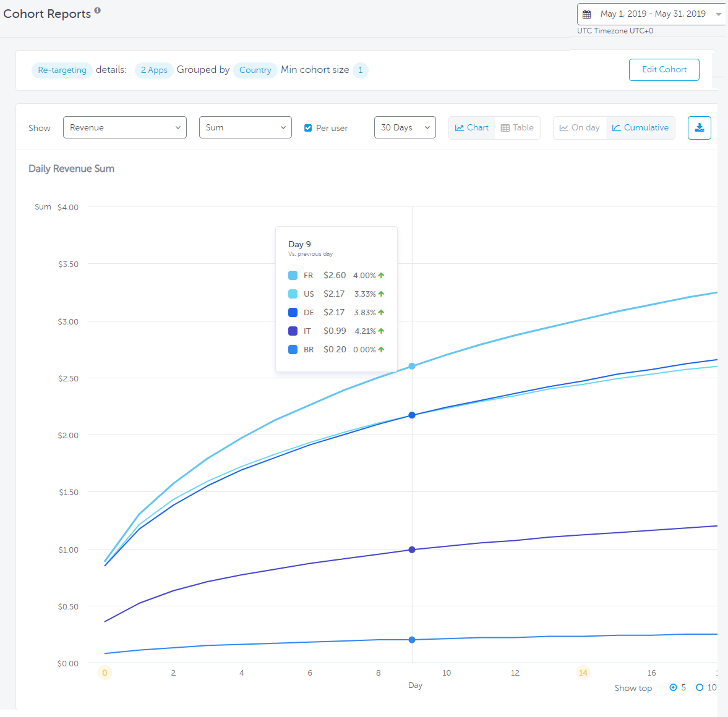Screen dimensions: 728x717
Task: Uncheck the Per user checkbox
Action: click(308, 128)
